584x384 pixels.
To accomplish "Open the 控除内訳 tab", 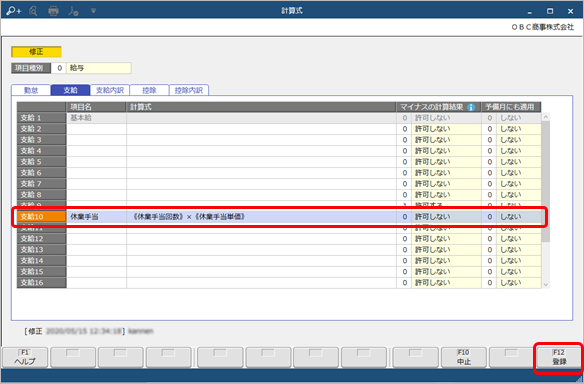I will click(189, 91).
